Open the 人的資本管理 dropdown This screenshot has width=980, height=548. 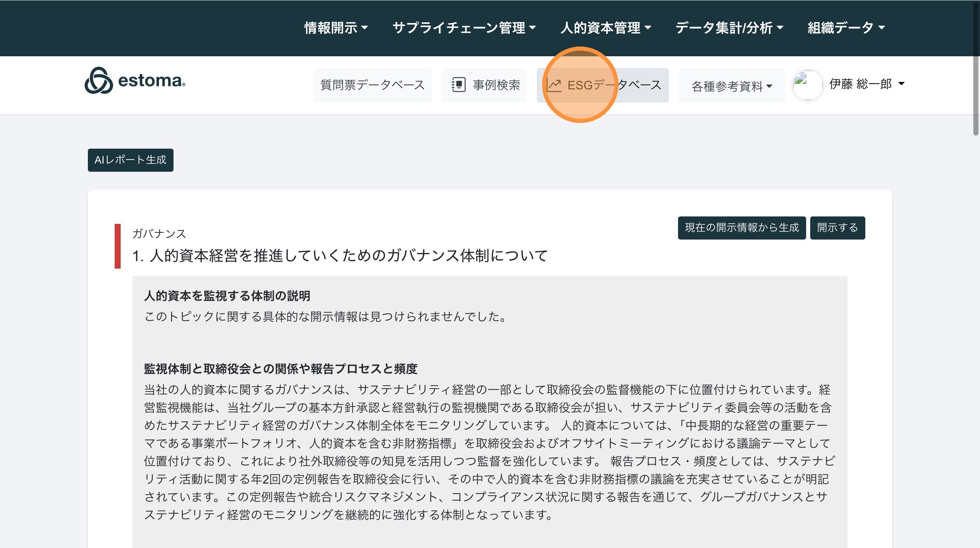point(606,28)
